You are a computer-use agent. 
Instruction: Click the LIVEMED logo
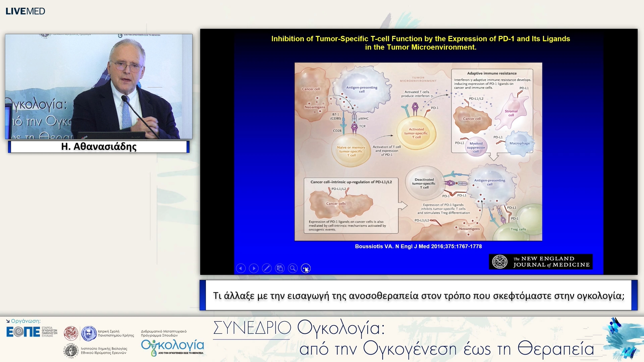coord(25,11)
